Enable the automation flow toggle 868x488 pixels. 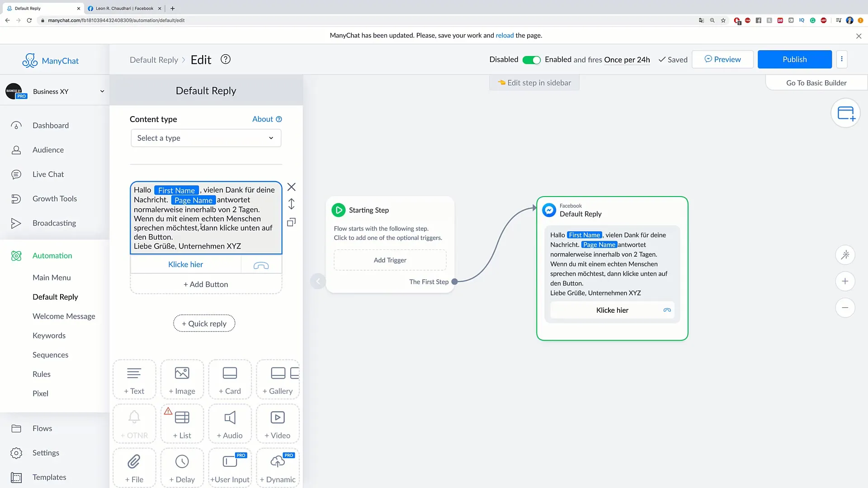(x=531, y=59)
